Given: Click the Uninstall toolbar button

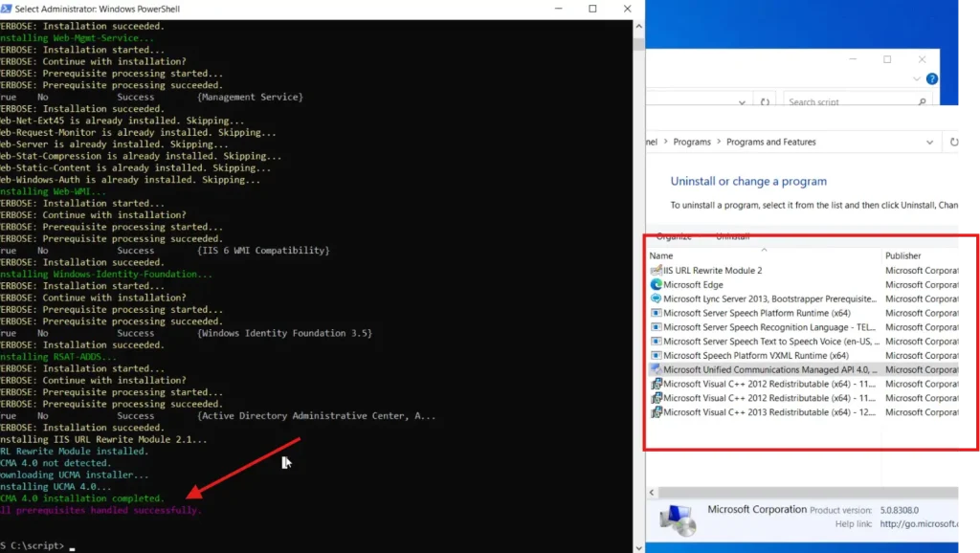Looking at the screenshot, I should pyautogui.click(x=733, y=236).
